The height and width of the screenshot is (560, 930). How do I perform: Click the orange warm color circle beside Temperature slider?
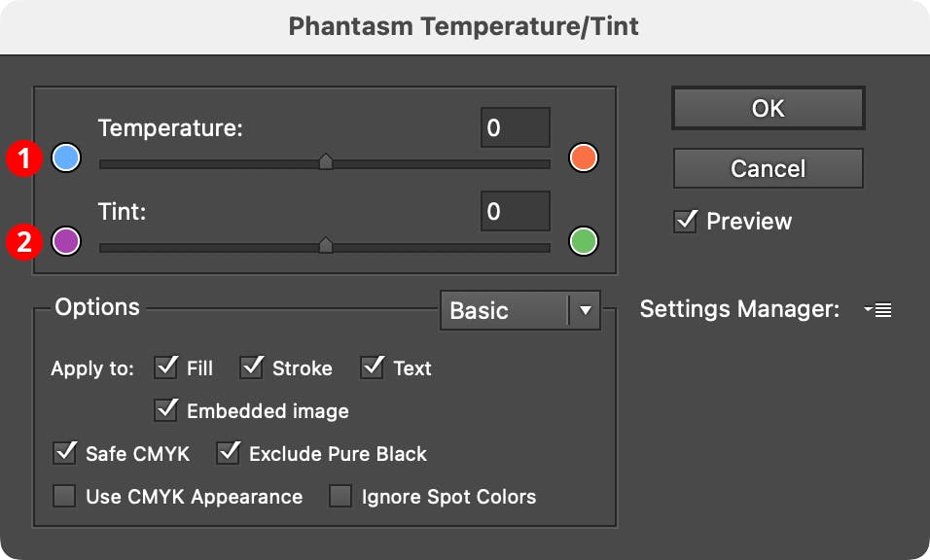click(582, 157)
